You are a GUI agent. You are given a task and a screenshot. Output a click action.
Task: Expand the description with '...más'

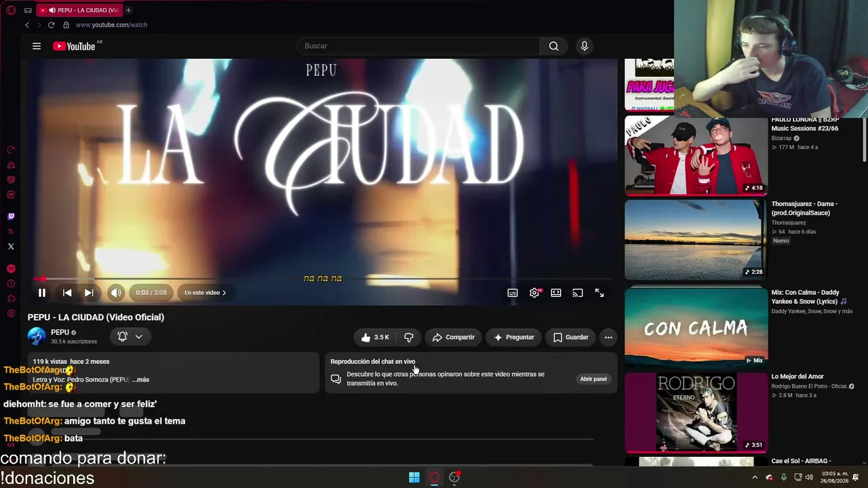click(x=140, y=380)
